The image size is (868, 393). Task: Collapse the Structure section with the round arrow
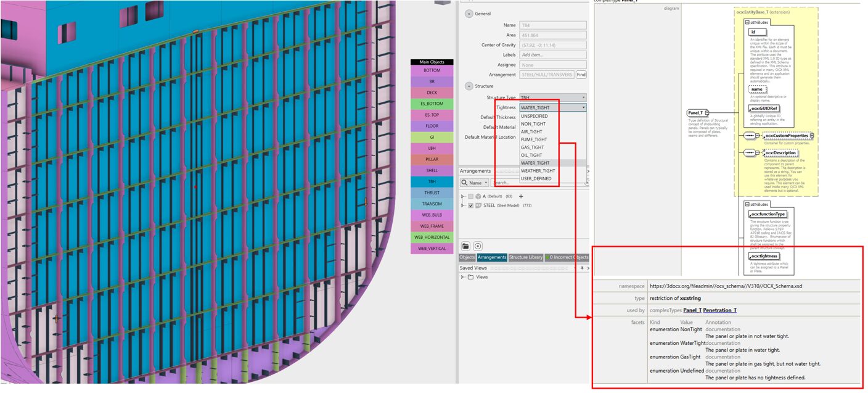469,86
